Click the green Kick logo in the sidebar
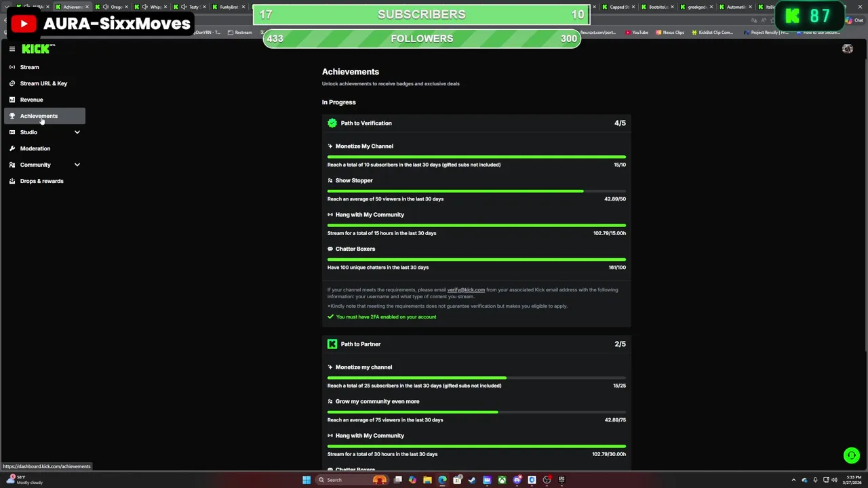 coord(37,49)
